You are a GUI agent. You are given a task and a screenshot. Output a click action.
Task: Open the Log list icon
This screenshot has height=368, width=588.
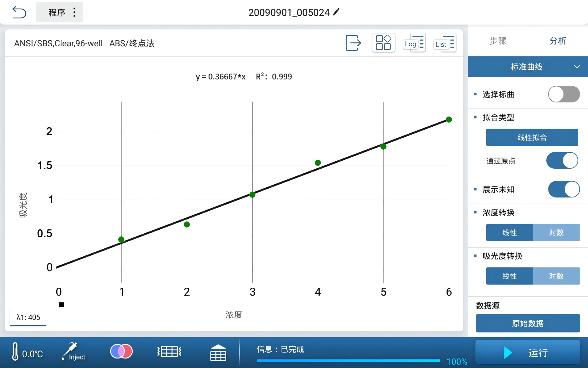click(x=414, y=43)
